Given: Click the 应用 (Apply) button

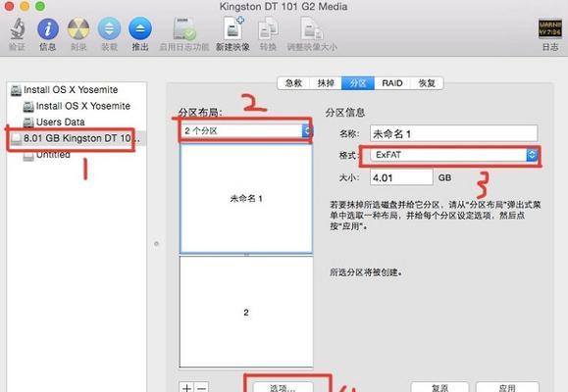Looking at the screenshot, I should 507,387.
